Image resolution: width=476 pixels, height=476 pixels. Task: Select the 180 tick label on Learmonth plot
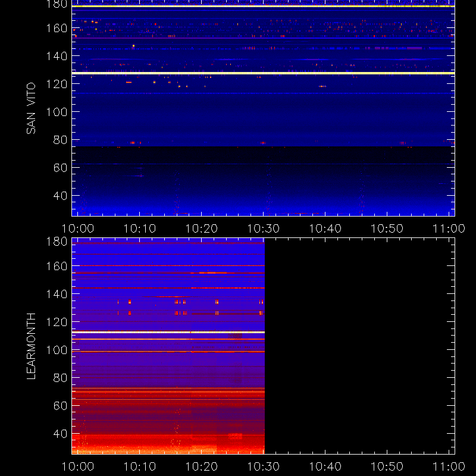(57, 242)
